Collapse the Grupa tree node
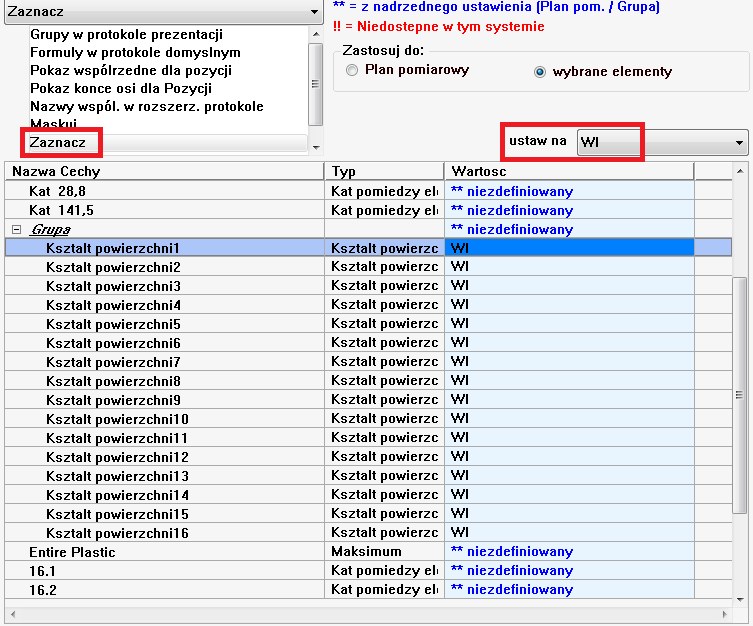This screenshot has width=753, height=626. click(x=16, y=230)
